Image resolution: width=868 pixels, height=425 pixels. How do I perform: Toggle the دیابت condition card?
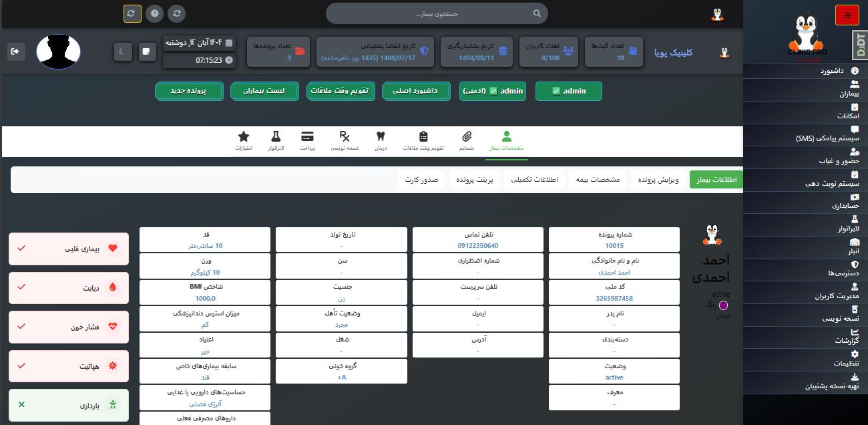[69, 288]
